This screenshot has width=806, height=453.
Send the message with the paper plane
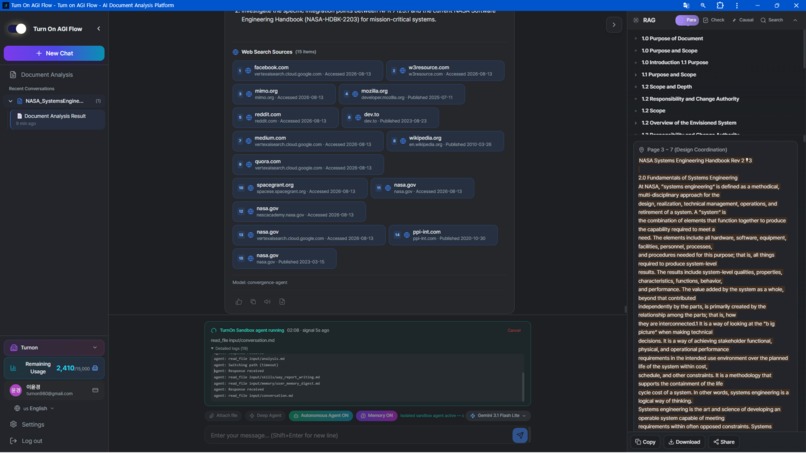click(x=520, y=436)
